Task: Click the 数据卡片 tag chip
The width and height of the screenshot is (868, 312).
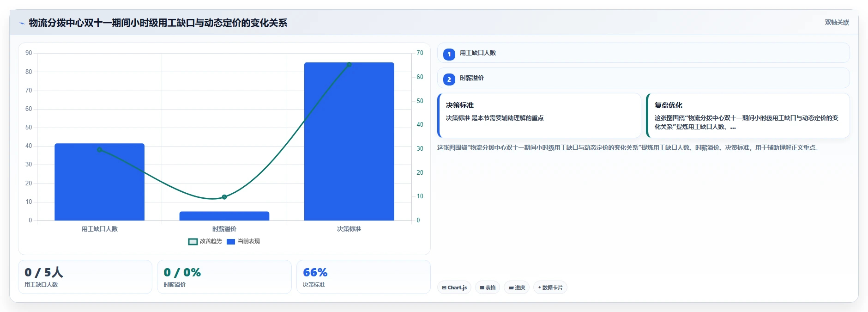Action: [550, 288]
